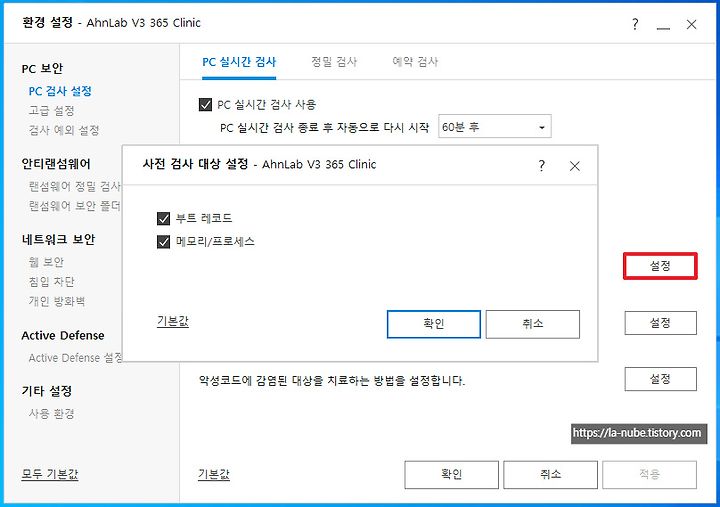Open Active Defense 설정 sidebar item
Viewport: 720px width, 507px height.
pos(75,358)
